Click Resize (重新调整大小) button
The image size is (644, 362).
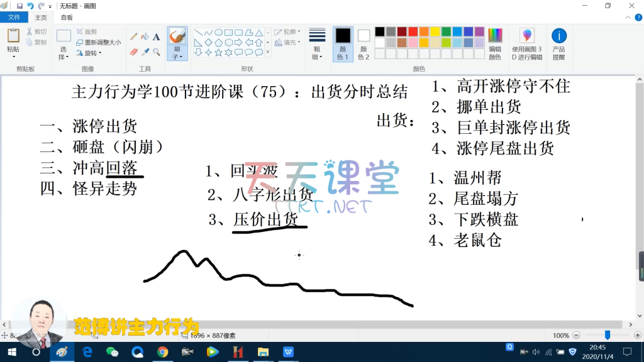point(99,42)
